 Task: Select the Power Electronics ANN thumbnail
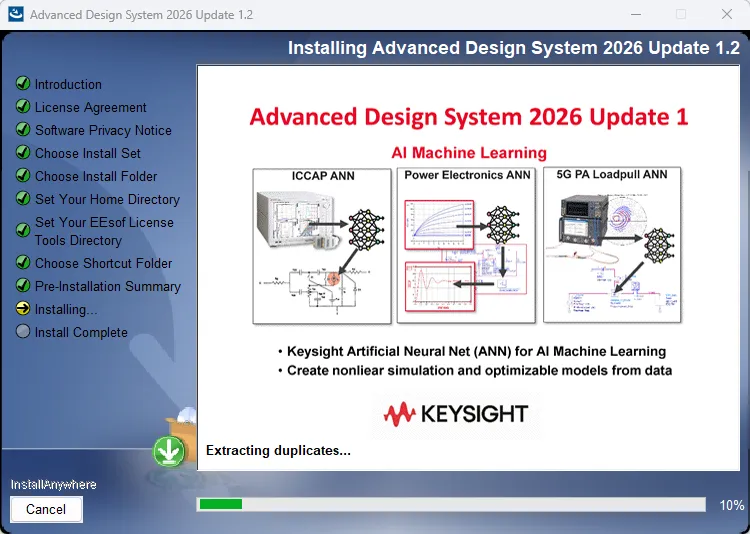[x=466, y=245]
